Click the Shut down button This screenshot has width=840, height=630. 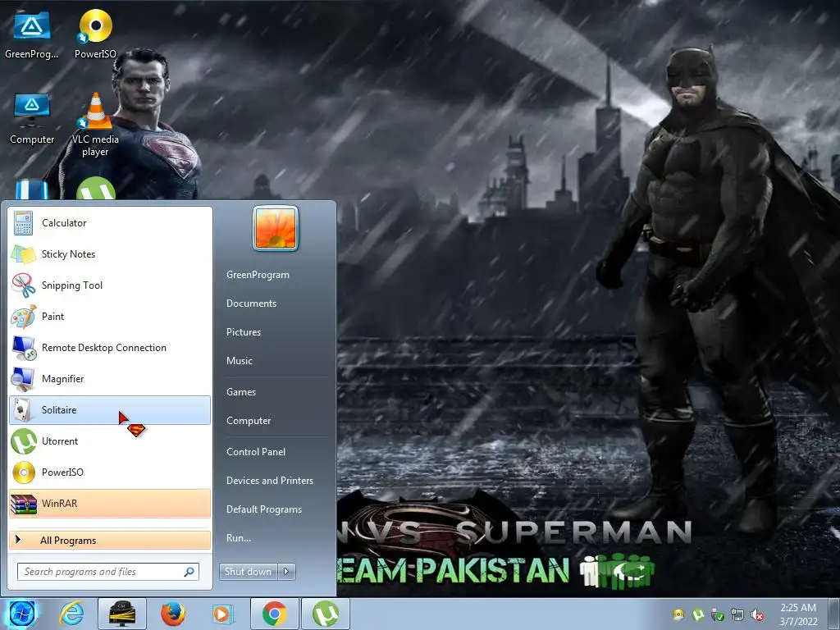coord(248,572)
